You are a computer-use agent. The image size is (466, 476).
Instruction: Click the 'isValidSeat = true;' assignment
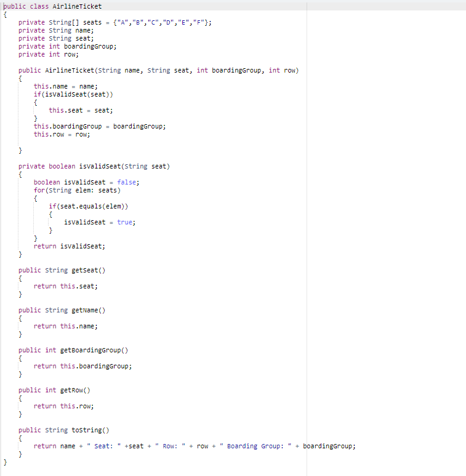point(100,222)
